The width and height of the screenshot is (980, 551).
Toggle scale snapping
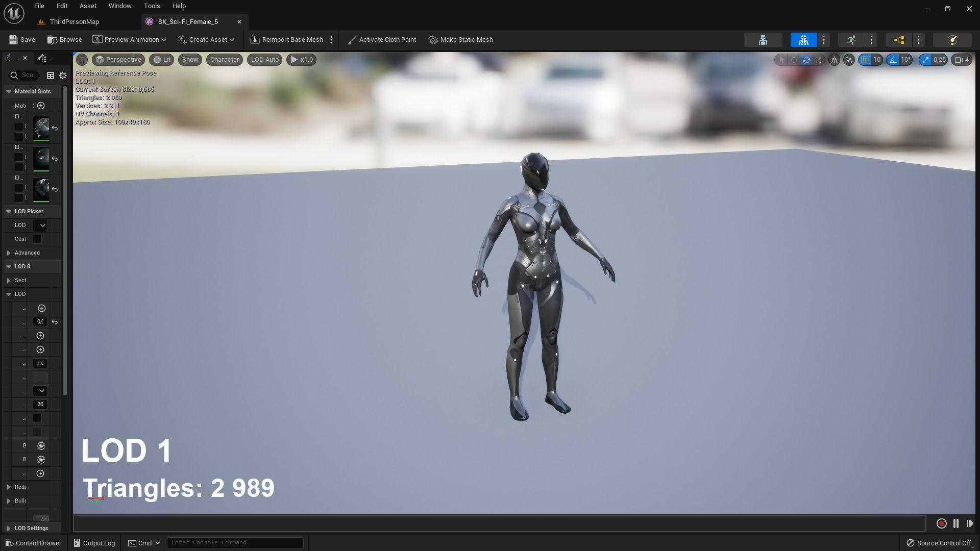pos(925,60)
